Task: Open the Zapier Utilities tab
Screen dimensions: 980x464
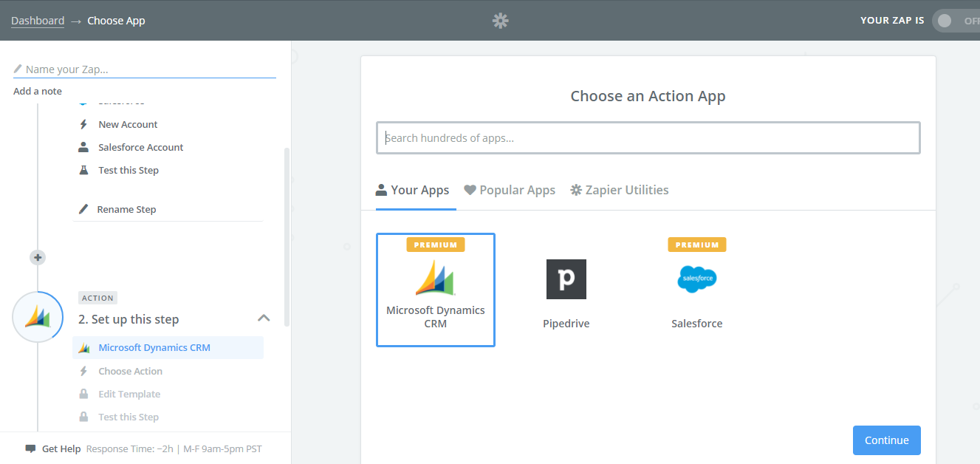Action: [x=620, y=191]
